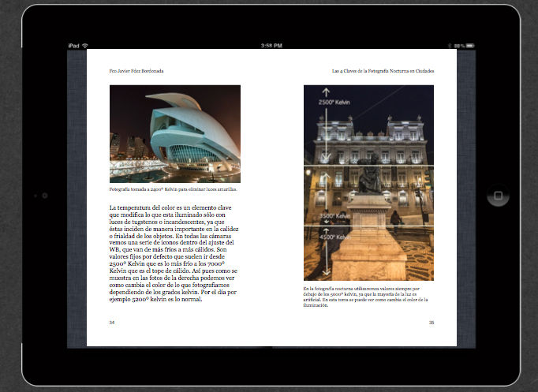538x392 pixels.
Task: Tap the battery indicator icon
Action: [470, 46]
